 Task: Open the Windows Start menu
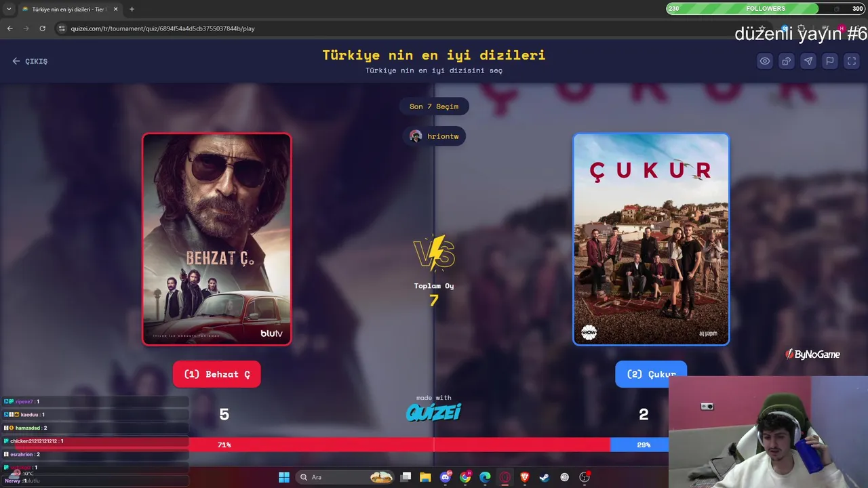284,477
